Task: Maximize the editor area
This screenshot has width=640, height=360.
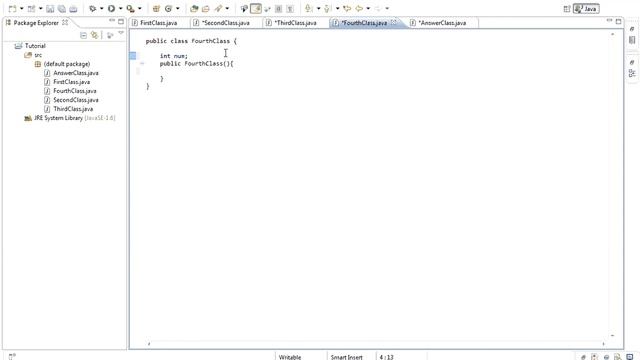Action: [618, 21]
